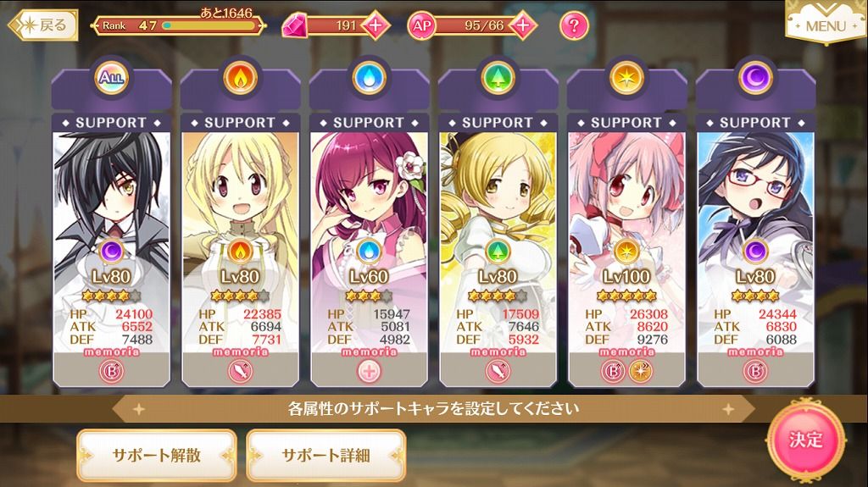The image size is (868, 487).
Task: Select the light star attribute icon
Action: [626, 77]
